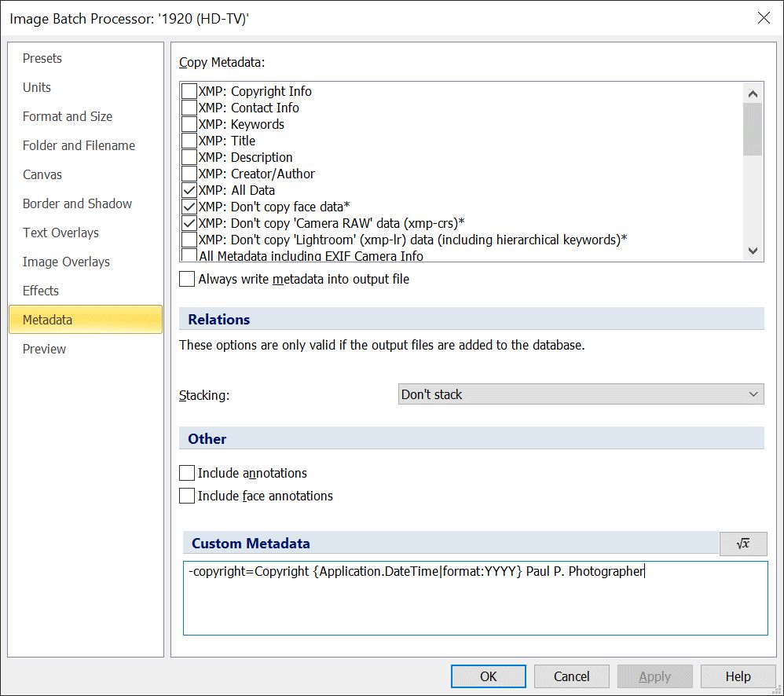Viewport: 784px width, 696px height.
Task: Check All Metadata including EXIF Camera Info
Action: (x=189, y=255)
